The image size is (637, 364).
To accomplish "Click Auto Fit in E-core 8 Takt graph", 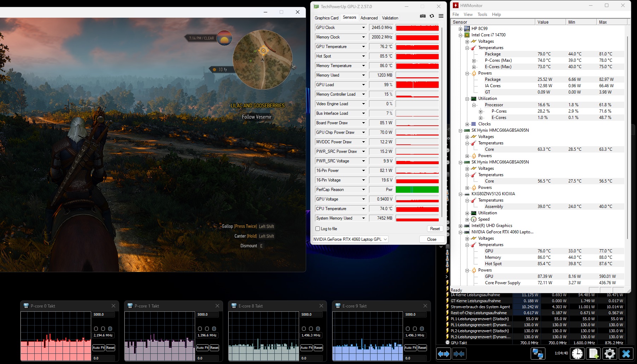I will 306,348.
